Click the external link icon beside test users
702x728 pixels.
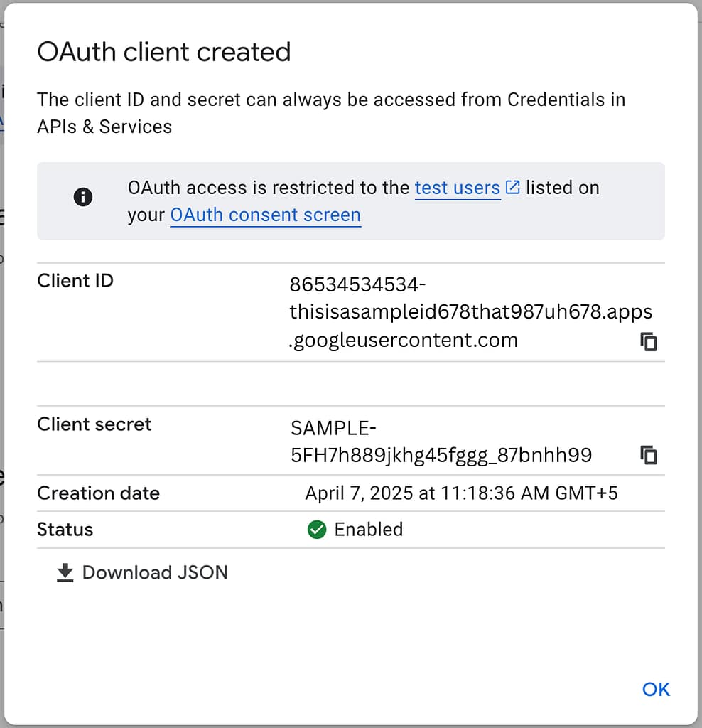point(512,186)
